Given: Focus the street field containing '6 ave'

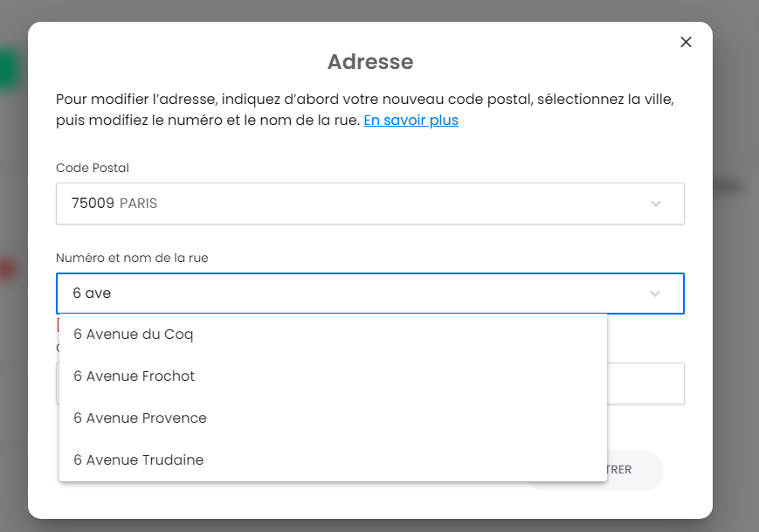Looking at the screenshot, I should point(349,294).
